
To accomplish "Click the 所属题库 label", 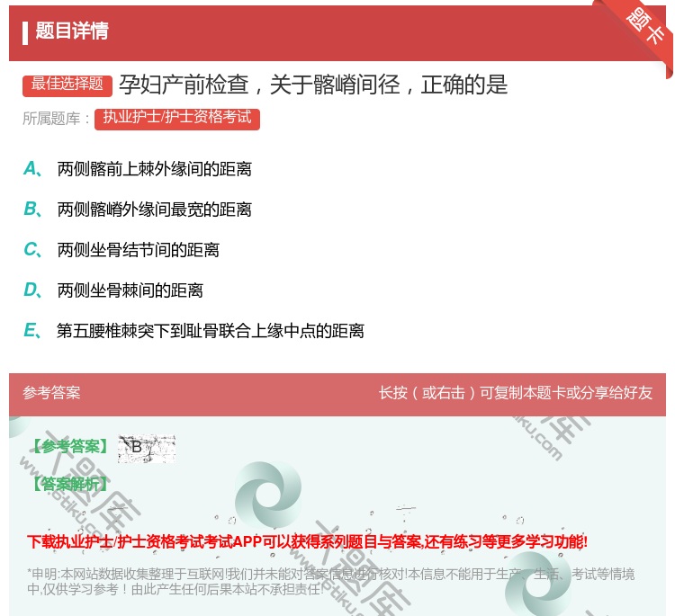I will pyautogui.click(x=57, y=119).
